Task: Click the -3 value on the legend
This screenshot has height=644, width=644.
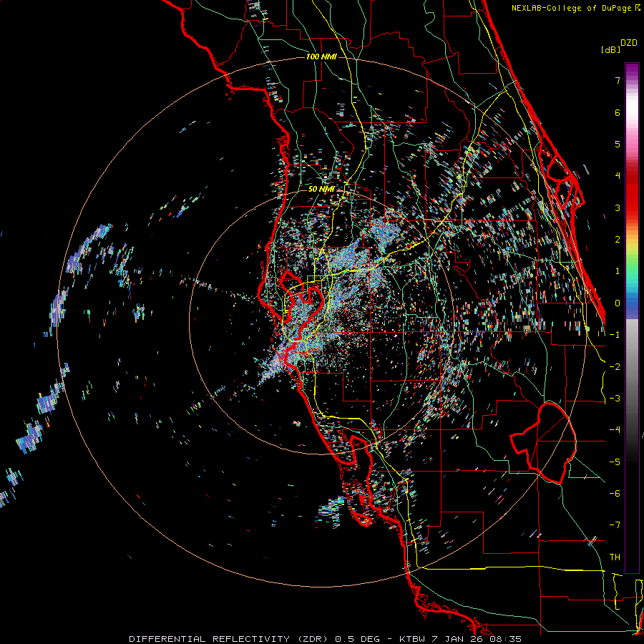Action: coord(615,399)
